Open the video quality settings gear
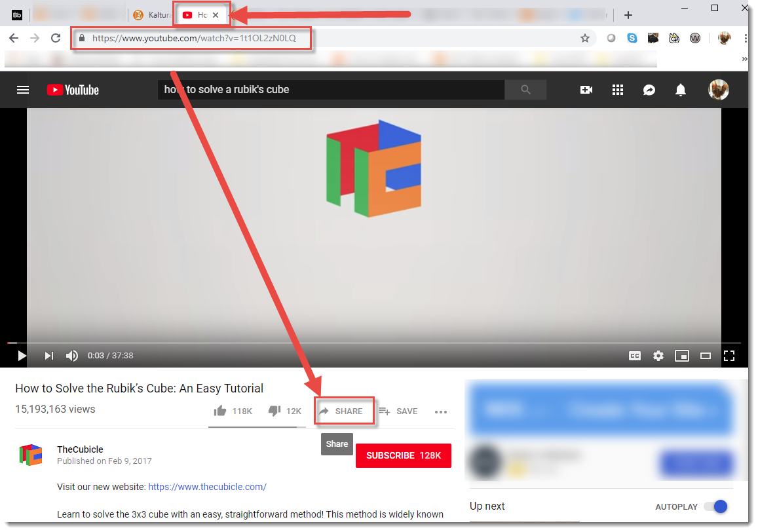758x532 pixels. click(x=658, y=355)
